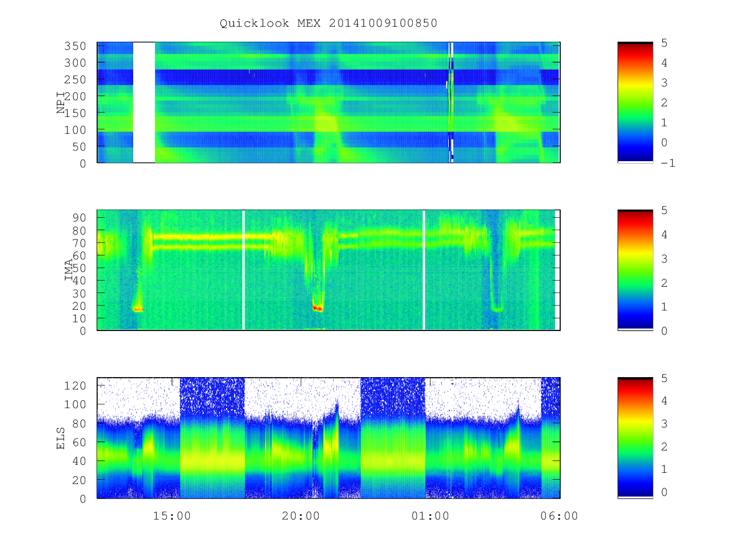Click the IMA spectrogram panel
The height and width of the screenshot is (560, 747).
[x=329, y=270]
